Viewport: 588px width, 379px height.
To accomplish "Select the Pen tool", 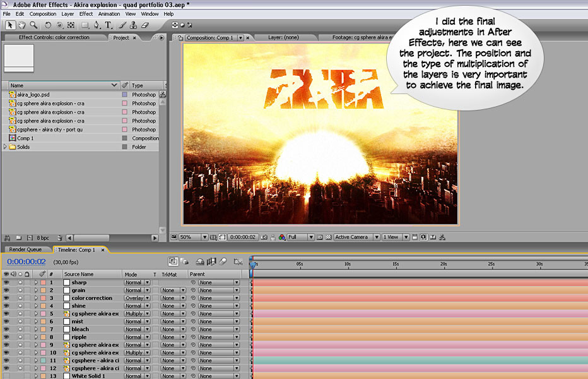I will click(x=97, y=25).
